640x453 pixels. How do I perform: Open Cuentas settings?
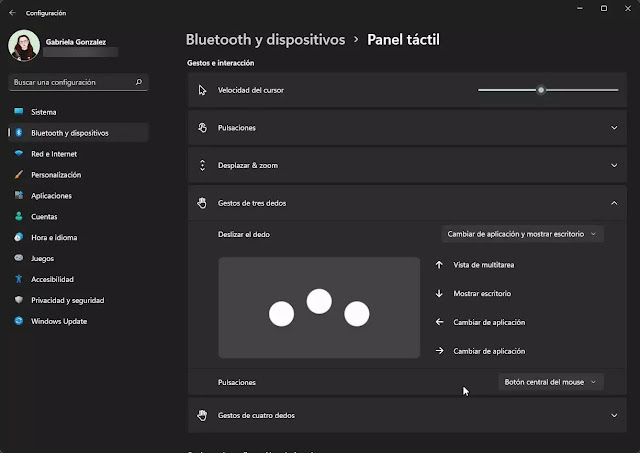(x=78, y=217)
